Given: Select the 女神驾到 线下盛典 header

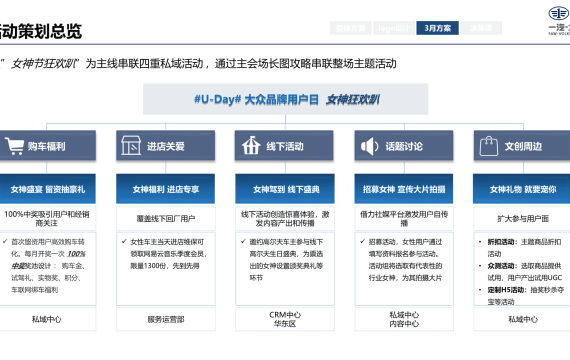Looking at the screenshot, I should [x=285, y=189].
